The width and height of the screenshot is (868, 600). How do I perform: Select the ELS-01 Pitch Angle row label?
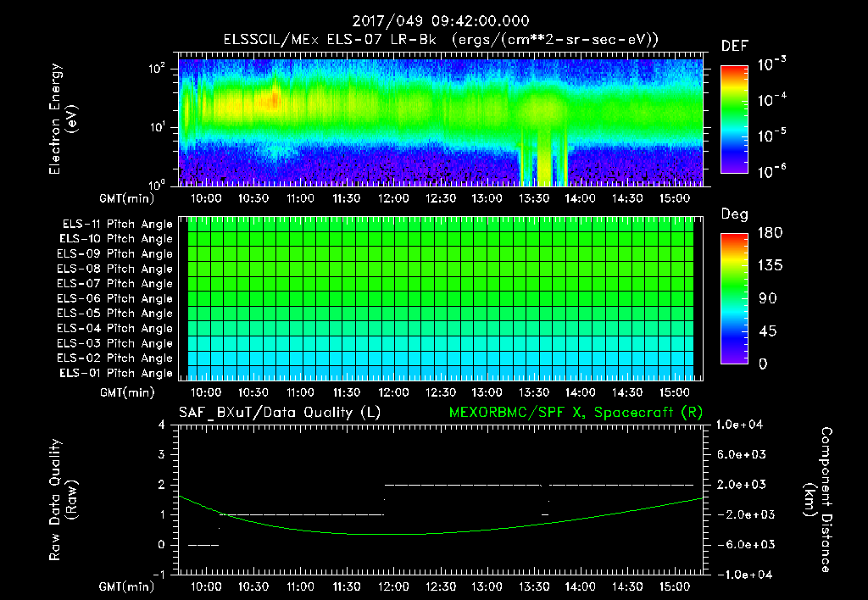116,373
